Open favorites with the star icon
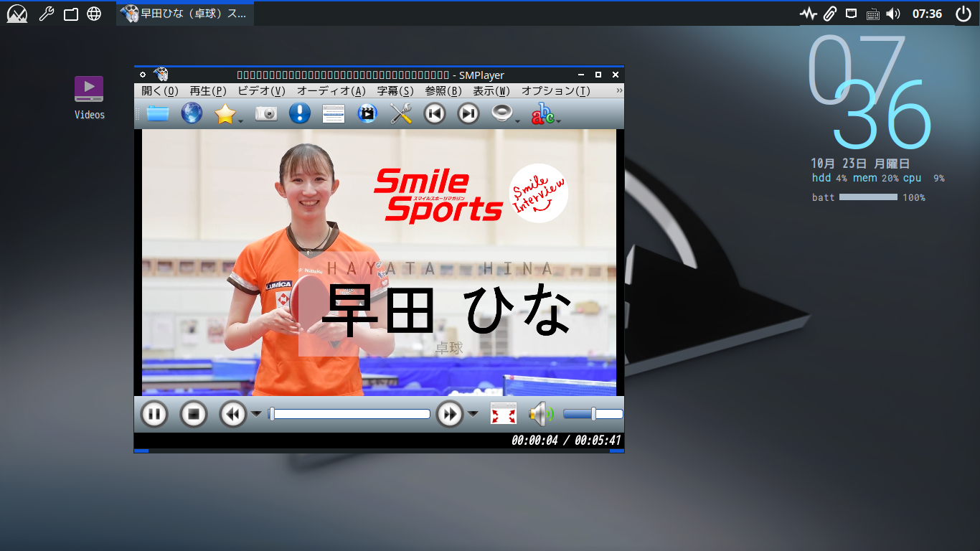The width and height of the screenshot is (980, 551). coord(225,113)
